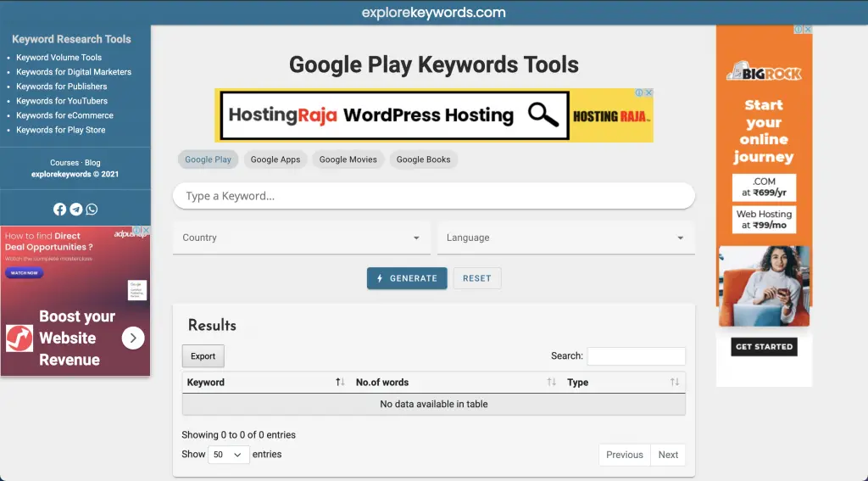Open the Courses link

tap(64, 162)
